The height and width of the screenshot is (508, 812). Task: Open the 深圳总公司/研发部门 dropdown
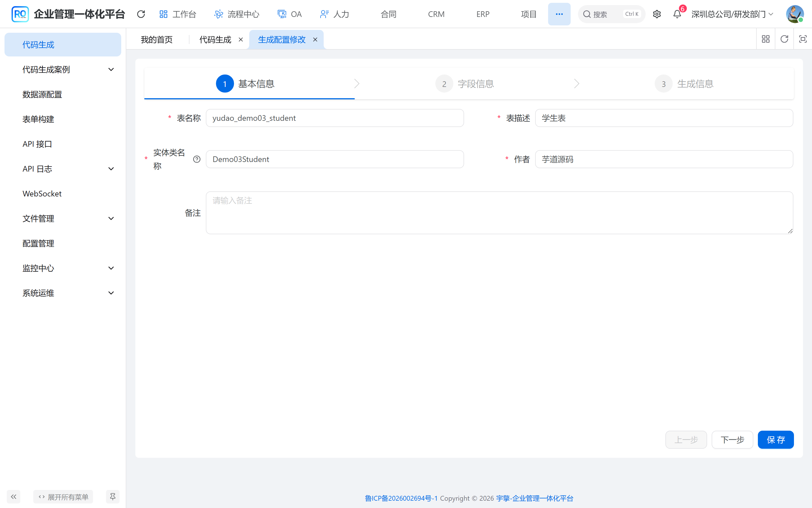coord(732,14)
